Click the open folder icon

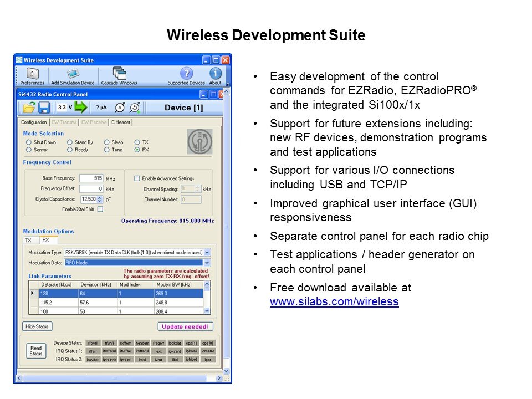29,108
